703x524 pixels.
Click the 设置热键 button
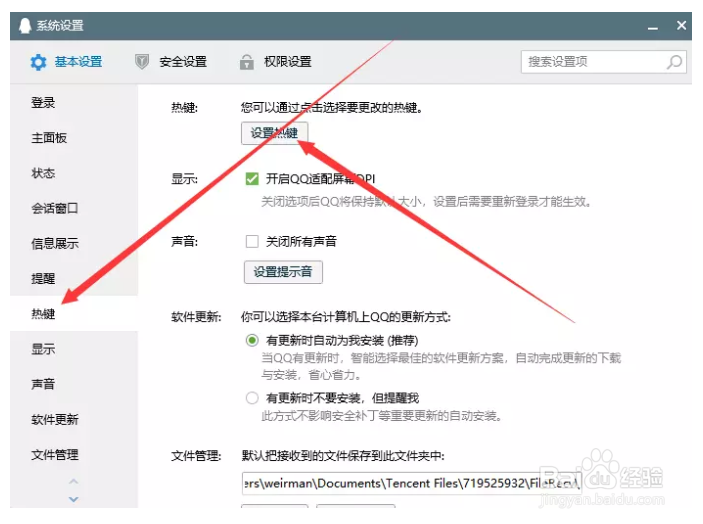coord(274,133)
